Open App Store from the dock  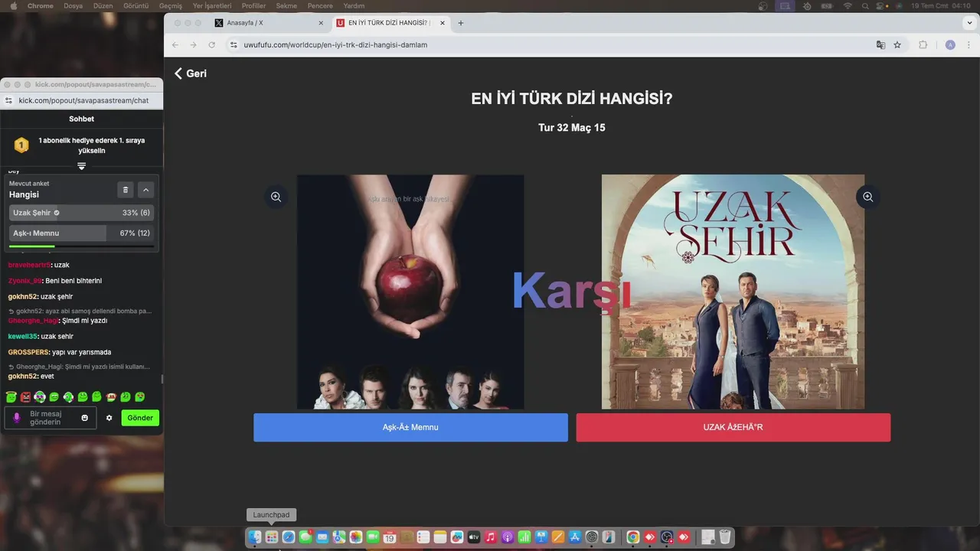575,537
